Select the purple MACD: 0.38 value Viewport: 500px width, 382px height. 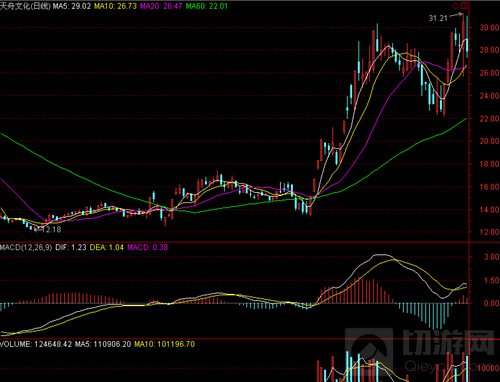click(x=148, y=247)
